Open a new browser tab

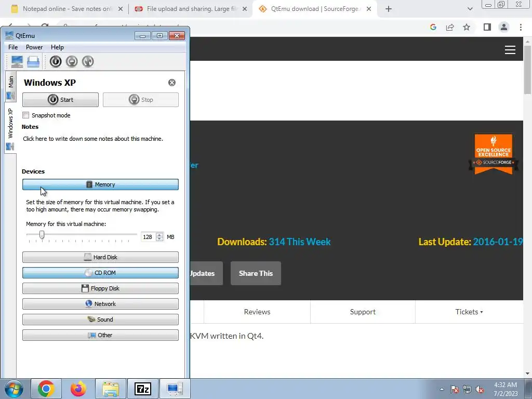click(x=389, y=9)
